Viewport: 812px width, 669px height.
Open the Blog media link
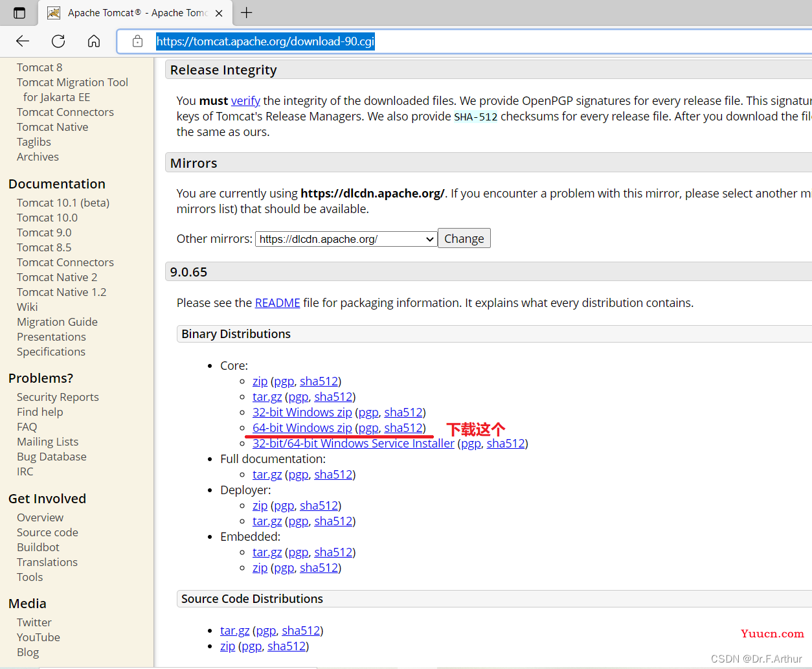28,652
